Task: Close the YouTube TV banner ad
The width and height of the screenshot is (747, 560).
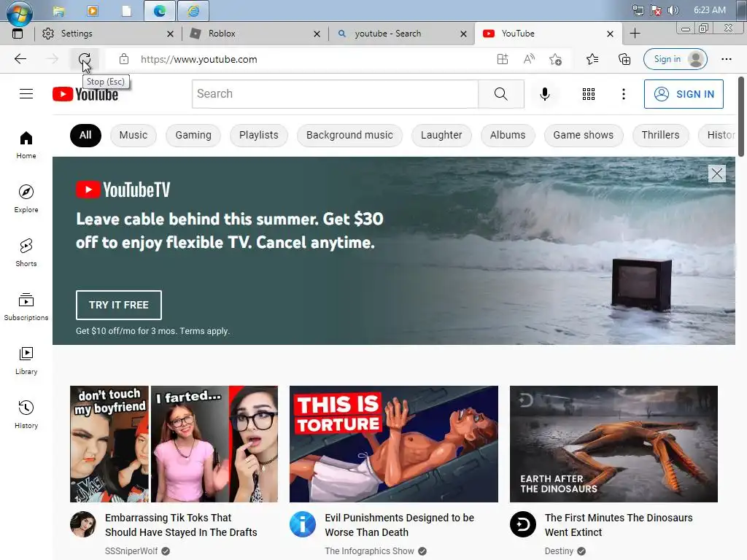Action: [717, 174]
